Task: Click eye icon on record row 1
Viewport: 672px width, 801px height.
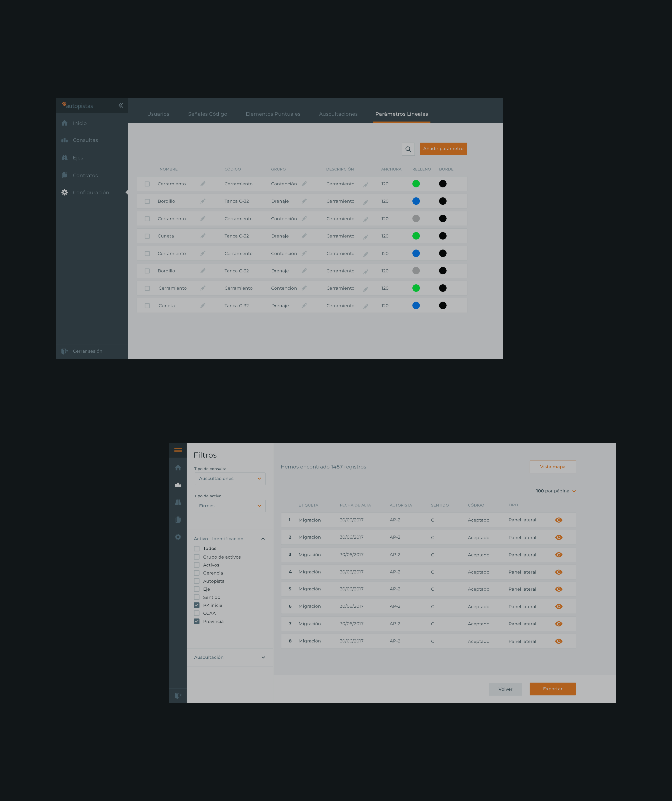Action: (559, 520)
